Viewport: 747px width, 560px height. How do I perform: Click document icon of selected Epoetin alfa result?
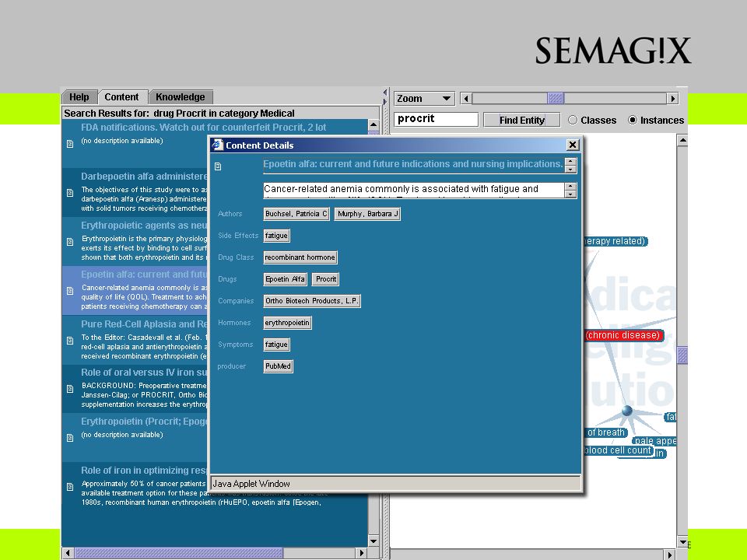[x=70, y=290]
